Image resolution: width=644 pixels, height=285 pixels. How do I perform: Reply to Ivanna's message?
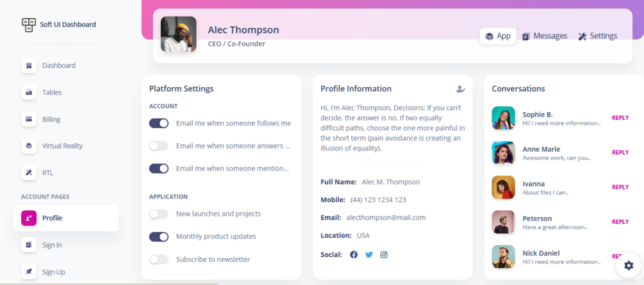click(x=620, y=187)
